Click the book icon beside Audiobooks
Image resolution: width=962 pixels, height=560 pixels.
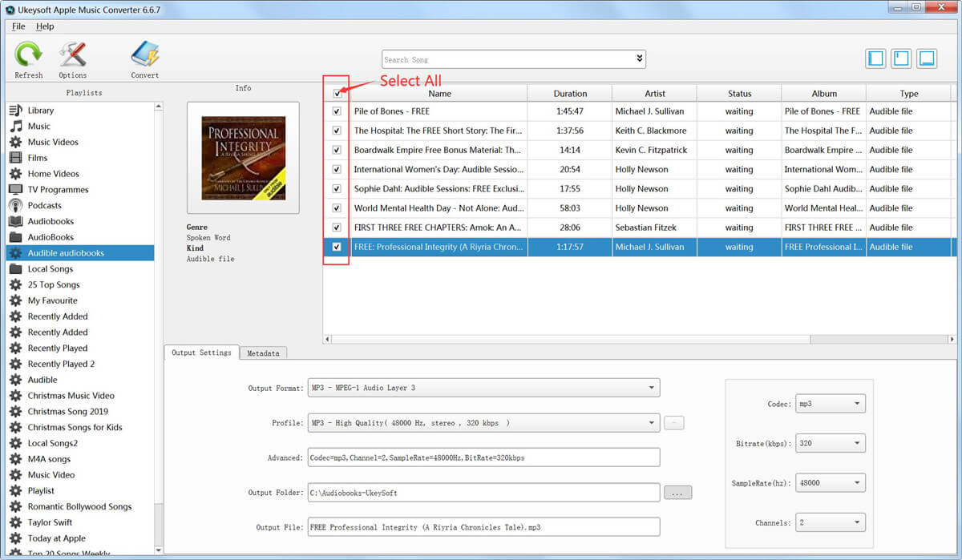[15, 221]
